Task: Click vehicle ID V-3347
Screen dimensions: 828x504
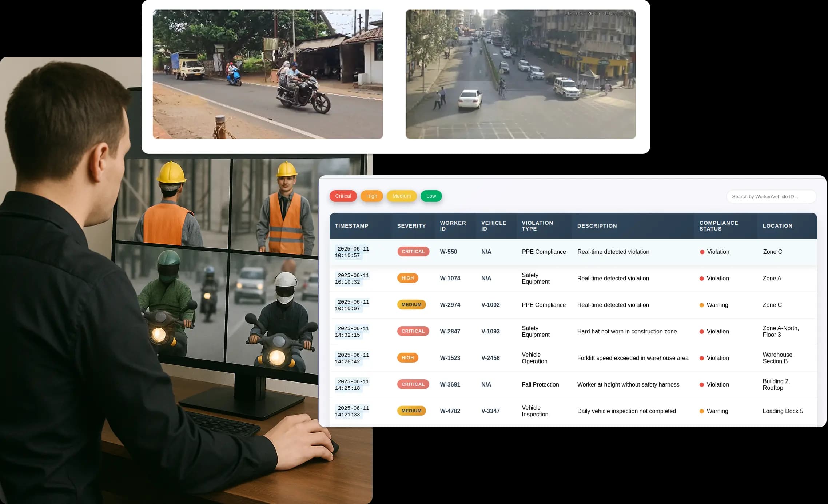Action: [490, 411]
